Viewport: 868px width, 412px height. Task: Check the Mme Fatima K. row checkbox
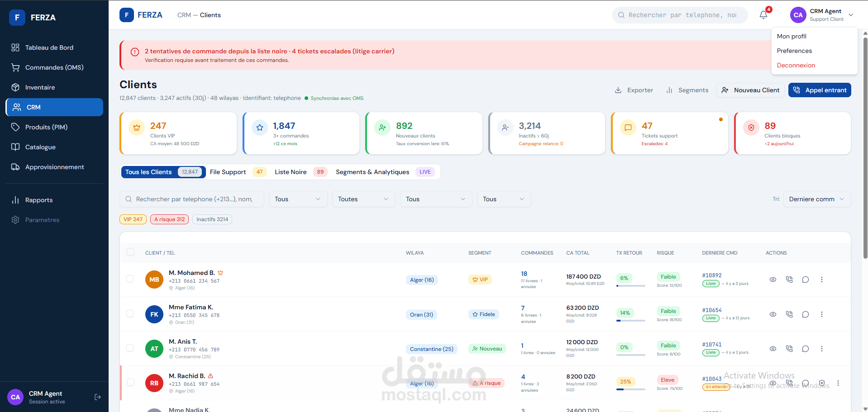[130, 313]
